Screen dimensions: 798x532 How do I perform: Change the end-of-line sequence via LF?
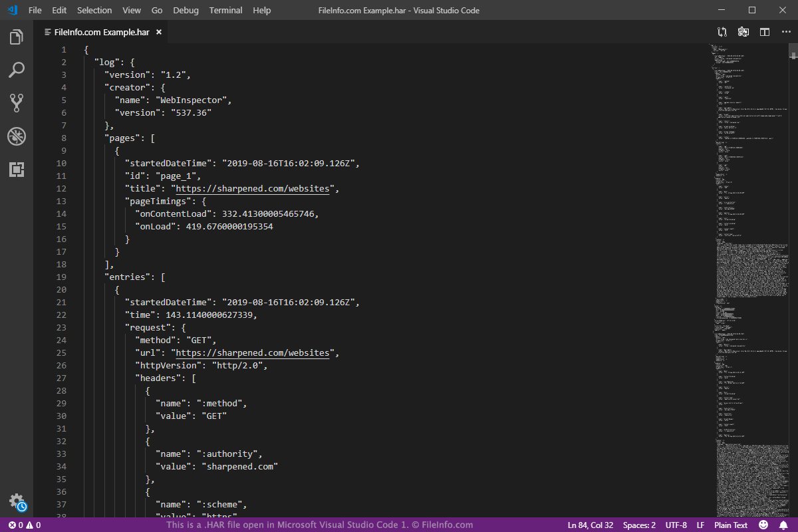[x=700, y=525]
